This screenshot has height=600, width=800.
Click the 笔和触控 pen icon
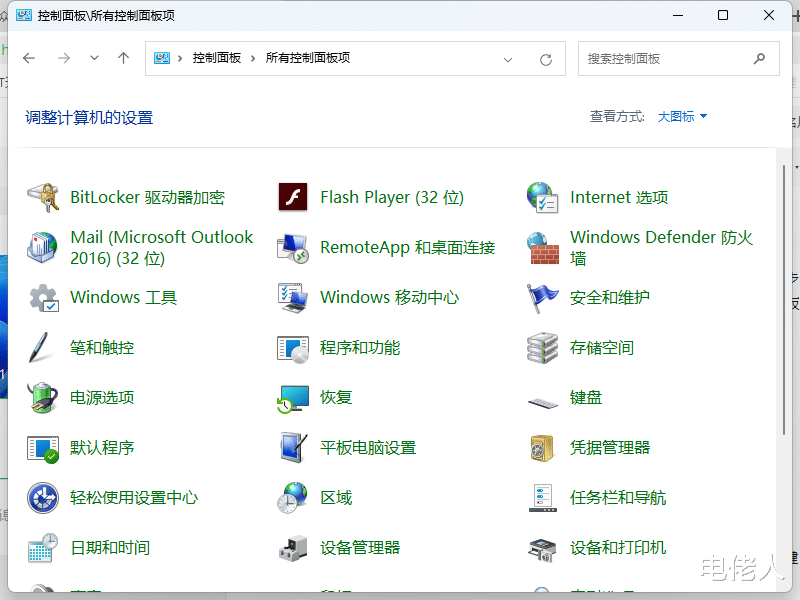[x=40, y=347]
